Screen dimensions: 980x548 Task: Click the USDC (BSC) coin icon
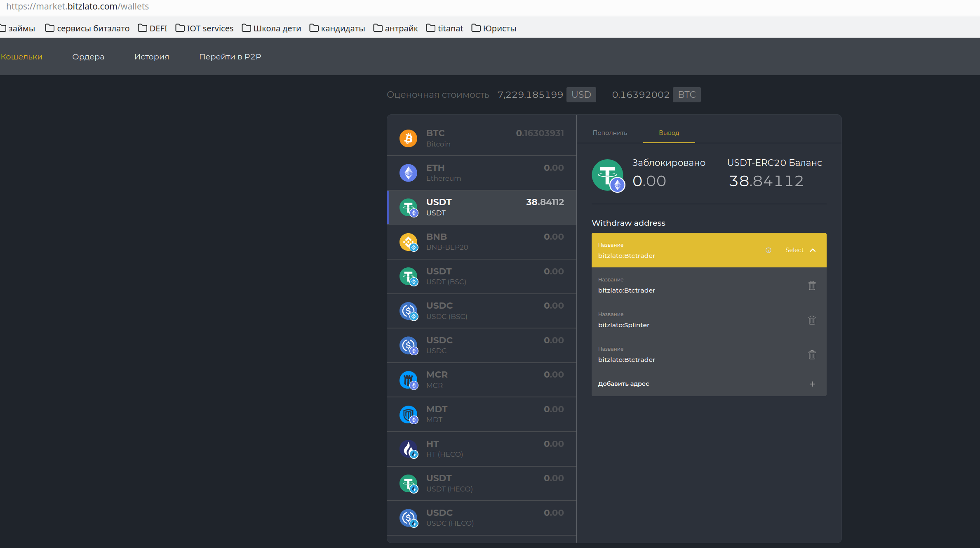pyautogui.click(x=408, y=311)
